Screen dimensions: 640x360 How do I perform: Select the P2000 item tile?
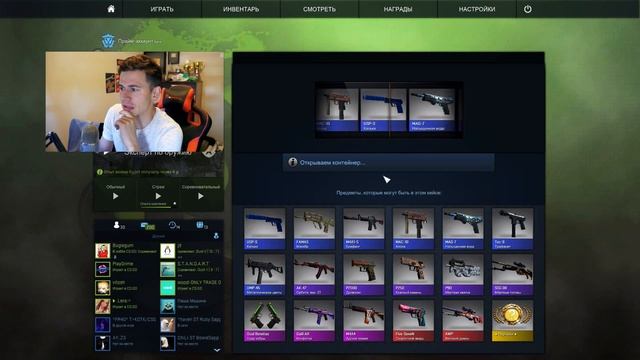tap(364, 275)
